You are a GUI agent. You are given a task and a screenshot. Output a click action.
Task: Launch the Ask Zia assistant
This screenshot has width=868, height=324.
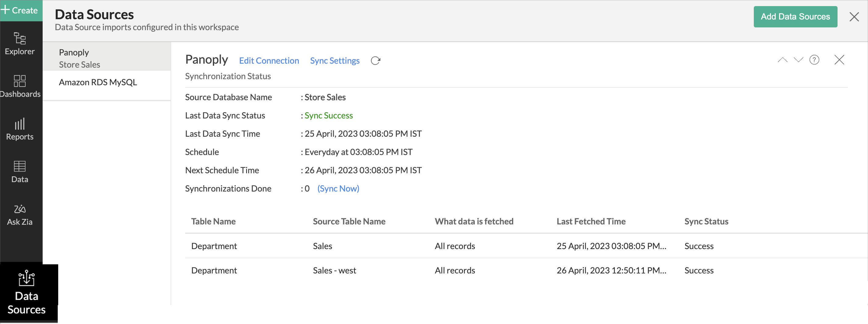click(19, 214)
